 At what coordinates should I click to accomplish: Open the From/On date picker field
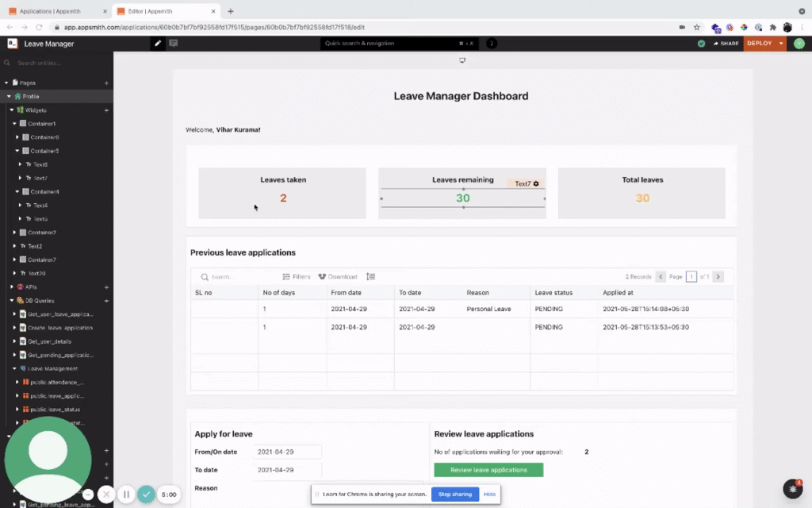tap(287, 452)
